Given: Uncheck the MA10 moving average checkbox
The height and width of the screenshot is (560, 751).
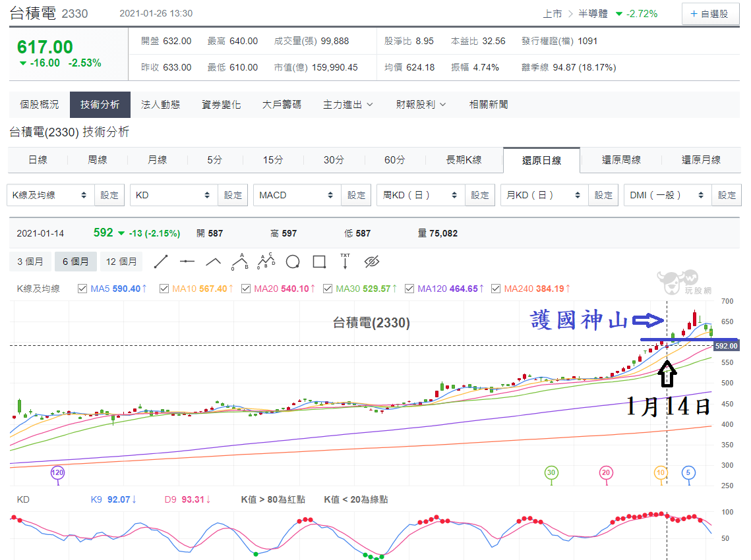Looking at the screenshot, I should (164, 289).
